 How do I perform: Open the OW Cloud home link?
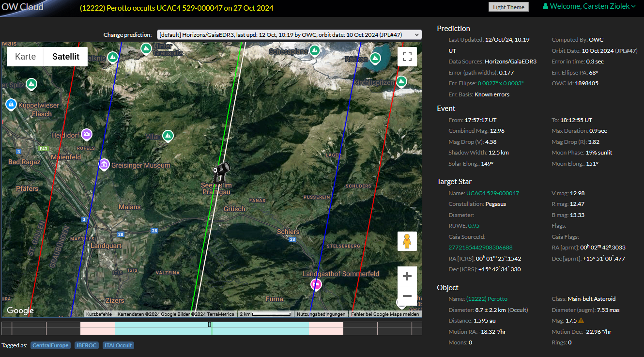22,7
